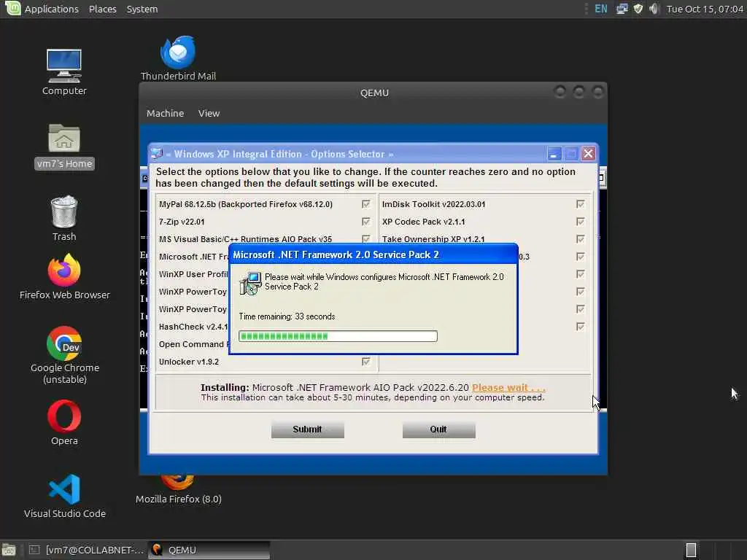Viewport: 747px width, 560px height.
Task: Open the Trash desktop icon
Action: (64, 219)
